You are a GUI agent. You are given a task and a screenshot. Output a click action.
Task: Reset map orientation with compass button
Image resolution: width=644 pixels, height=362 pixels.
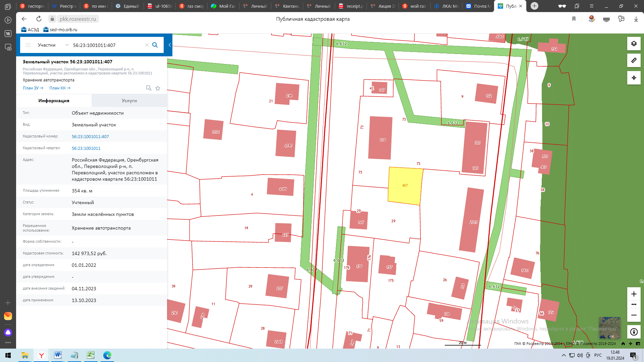pyautogui.click(x=634, y=332)
